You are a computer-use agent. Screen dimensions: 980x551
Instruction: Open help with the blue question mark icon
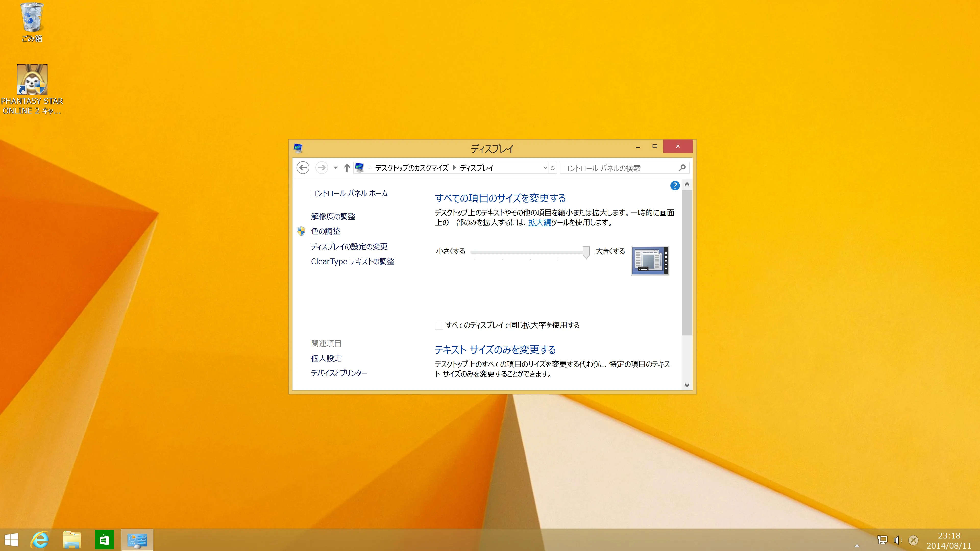click(x=675, y=185)
